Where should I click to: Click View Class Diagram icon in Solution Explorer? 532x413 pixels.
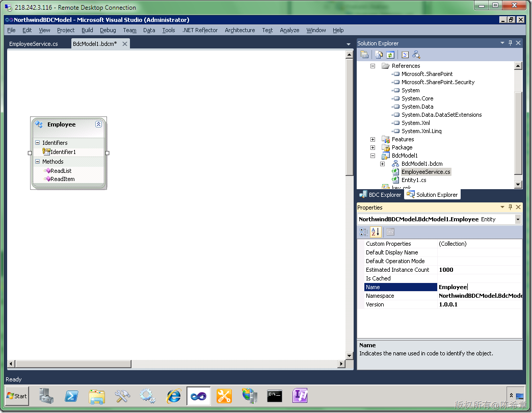click(416, 55)
